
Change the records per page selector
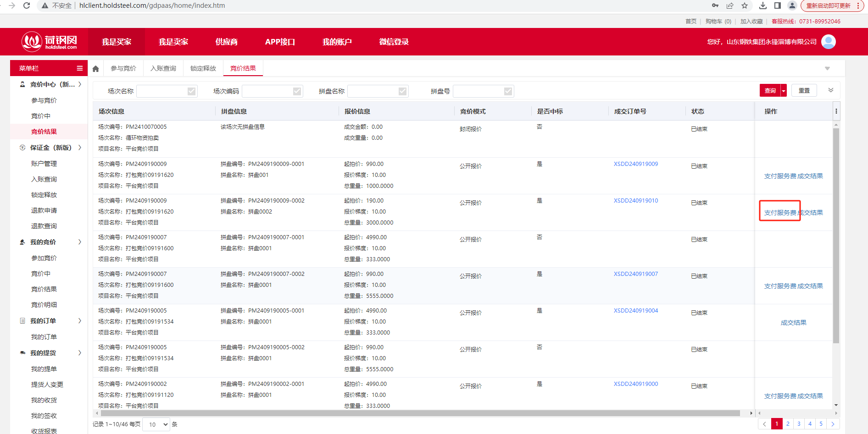pos(156,424)
